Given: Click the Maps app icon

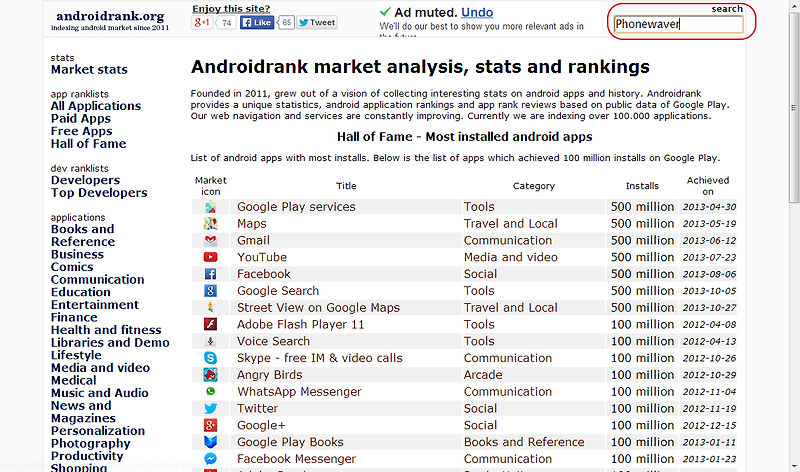Looking at the screenshot, I should [x=210, y=223].
